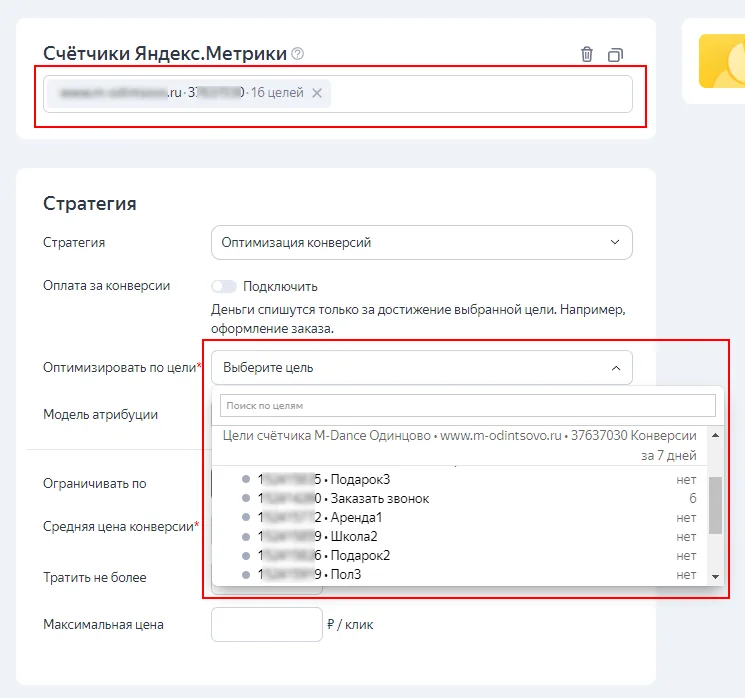This screenshot has height=698, width=745.
Task: Click the Поиск по целям search field
Action: point(468,406)
